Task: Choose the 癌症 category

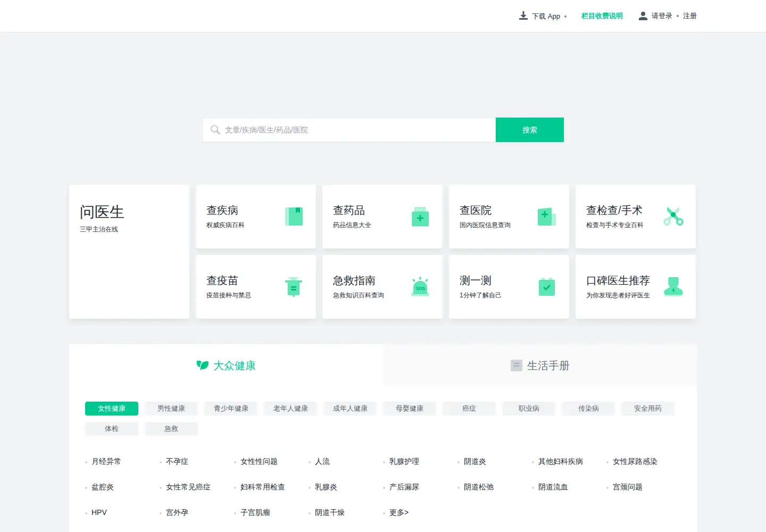Action: 469,409
